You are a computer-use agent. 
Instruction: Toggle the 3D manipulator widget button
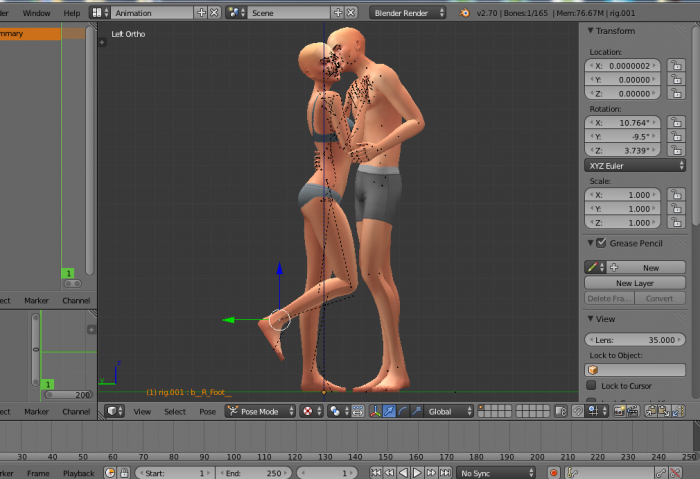375,411
